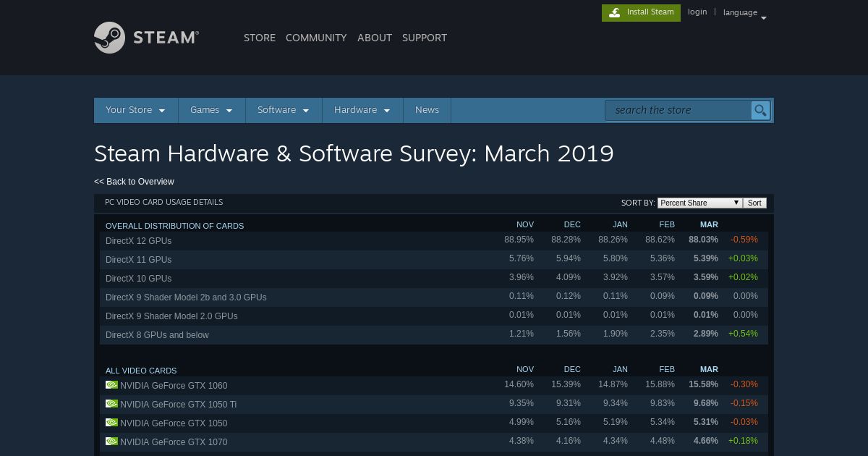Click the Steam logo
The height and width of the screenshot is (456, 868).
(146, 38)
